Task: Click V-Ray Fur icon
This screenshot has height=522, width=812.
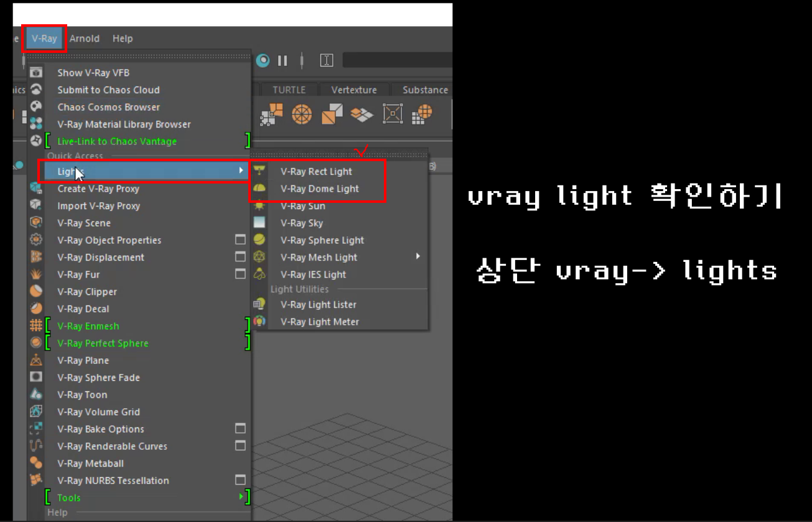Action: (36, 274)
